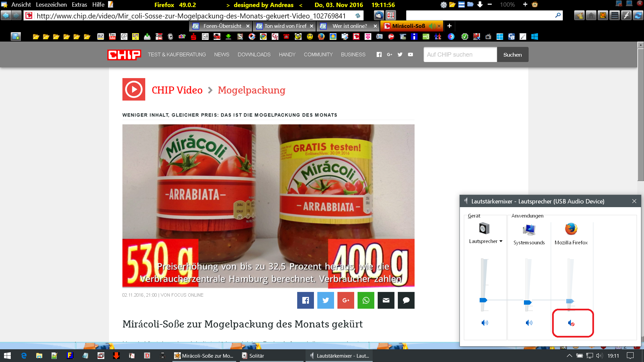Viewport: 644px width, 362px height.
Task: Click the Suchen button
Action: click(x=512, y=55)
